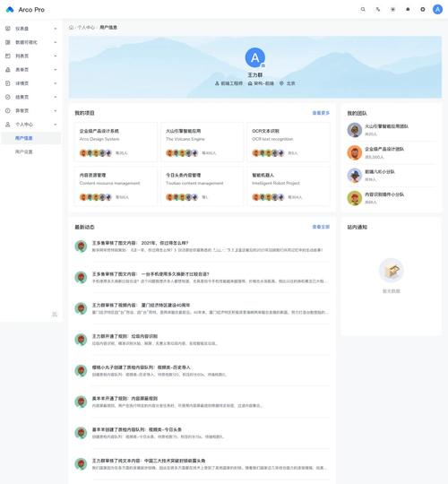Expand the 数据可视化 sidebar menu
This screenshot has height=484, width=448.
coord(30,42)
